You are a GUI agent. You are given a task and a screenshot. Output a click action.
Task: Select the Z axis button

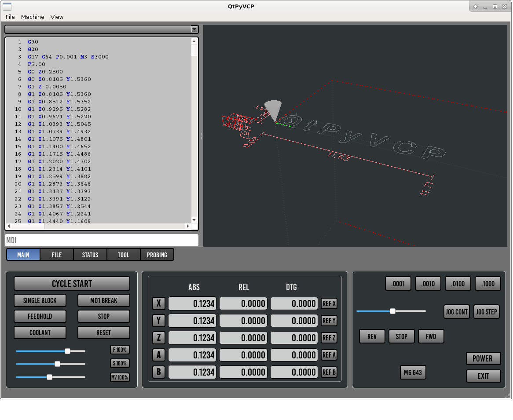(x=159, y=338)
